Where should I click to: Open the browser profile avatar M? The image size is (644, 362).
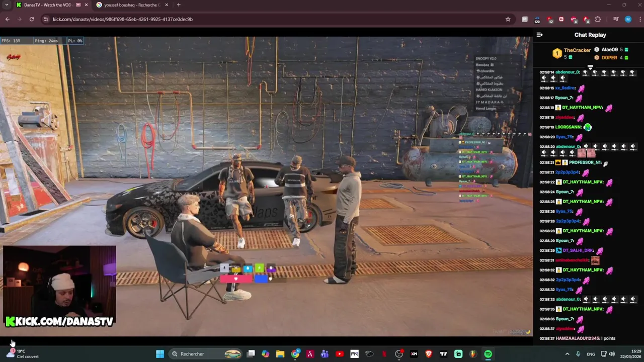(628, 19)
